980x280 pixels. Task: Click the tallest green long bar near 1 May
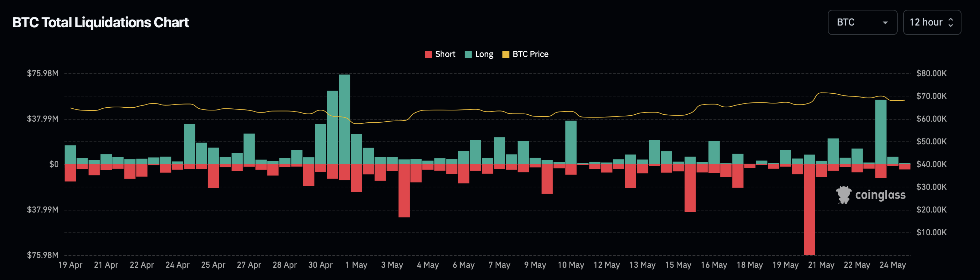(344, 119)
